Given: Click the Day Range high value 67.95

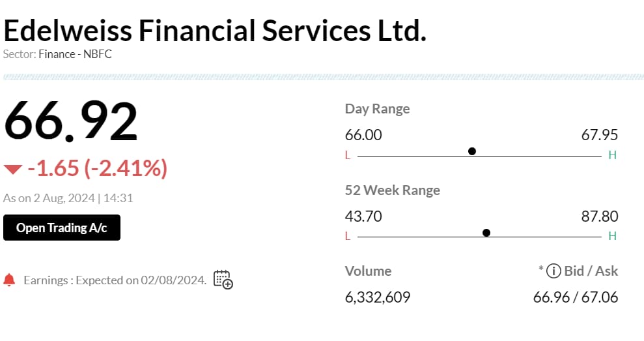Looking at the screenshot, I should pos(600,135).
